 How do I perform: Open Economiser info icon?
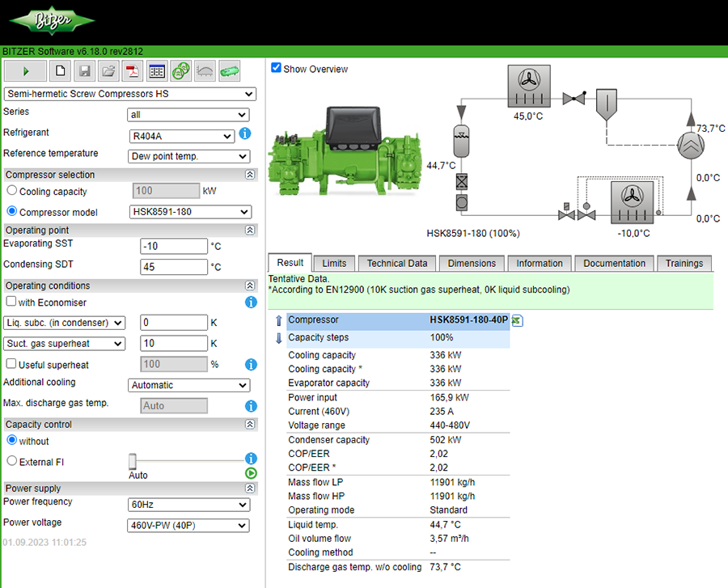[251, 302]
